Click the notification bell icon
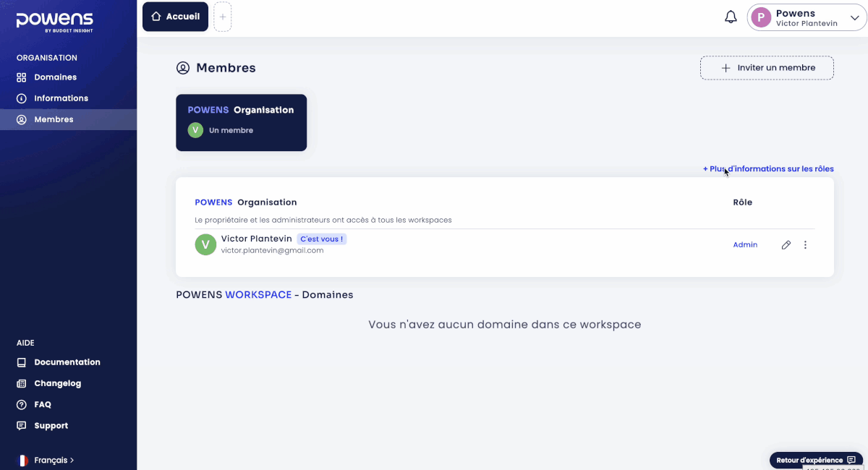Screen dimensions: 868x470 [x=731, y=17]
